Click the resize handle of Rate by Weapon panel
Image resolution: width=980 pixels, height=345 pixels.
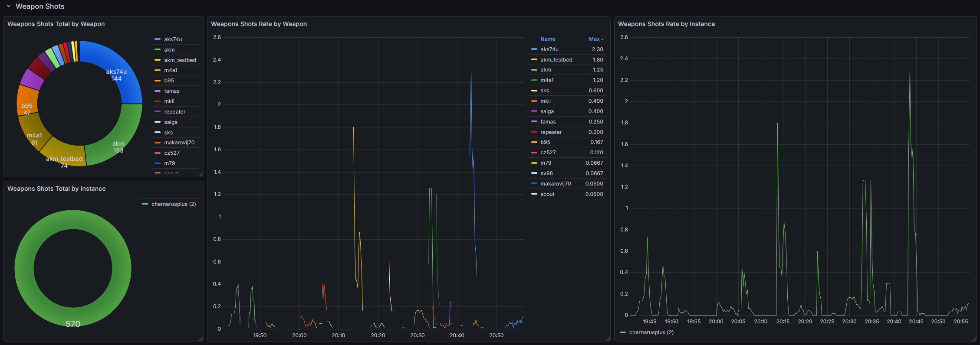tap(608, 339)
